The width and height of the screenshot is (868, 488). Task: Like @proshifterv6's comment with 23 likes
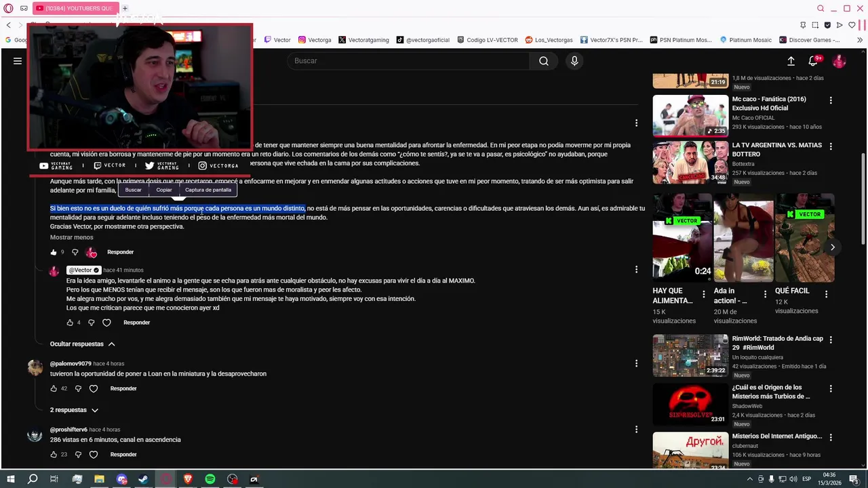(54, 455)
